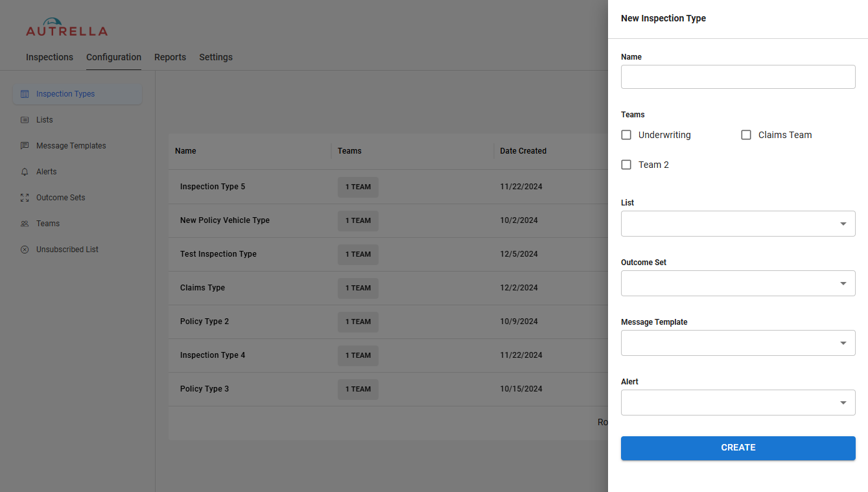Select Inspection Types in the sidebar

pos(78,94)
